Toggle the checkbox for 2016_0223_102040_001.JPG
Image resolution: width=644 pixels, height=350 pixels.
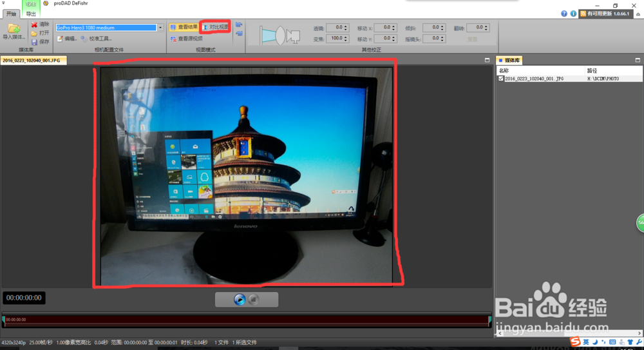click(500, 79)
